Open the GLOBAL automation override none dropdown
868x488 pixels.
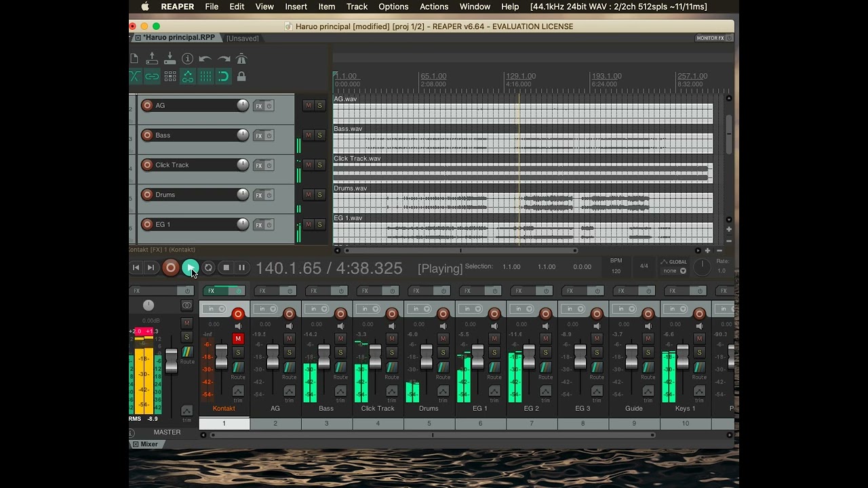pyautogui.click(x=674, y=270)
